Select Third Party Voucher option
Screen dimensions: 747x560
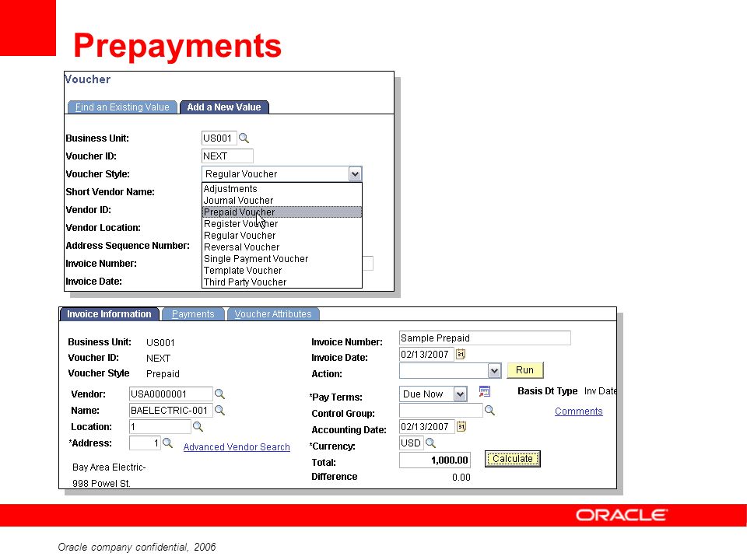click(282, 282)
